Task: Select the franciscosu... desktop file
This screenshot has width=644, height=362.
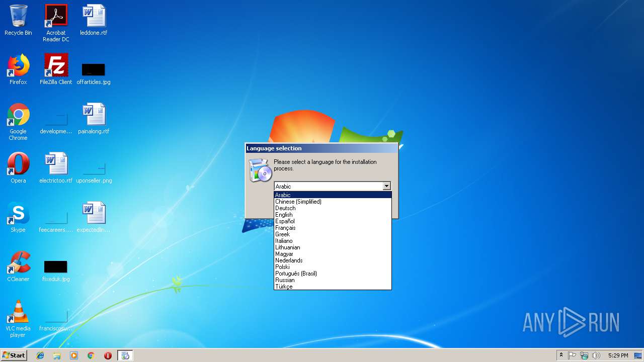Action: [56, 319]
